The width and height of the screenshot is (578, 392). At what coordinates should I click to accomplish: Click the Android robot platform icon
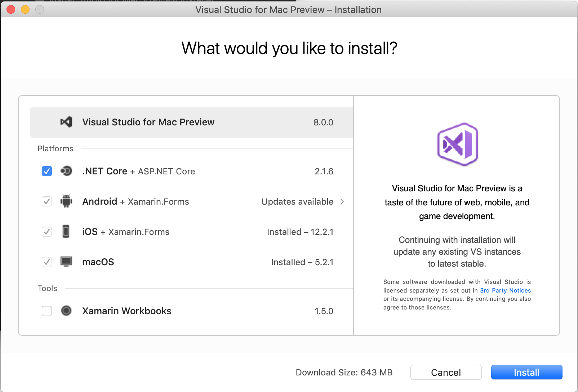point(66,201)
